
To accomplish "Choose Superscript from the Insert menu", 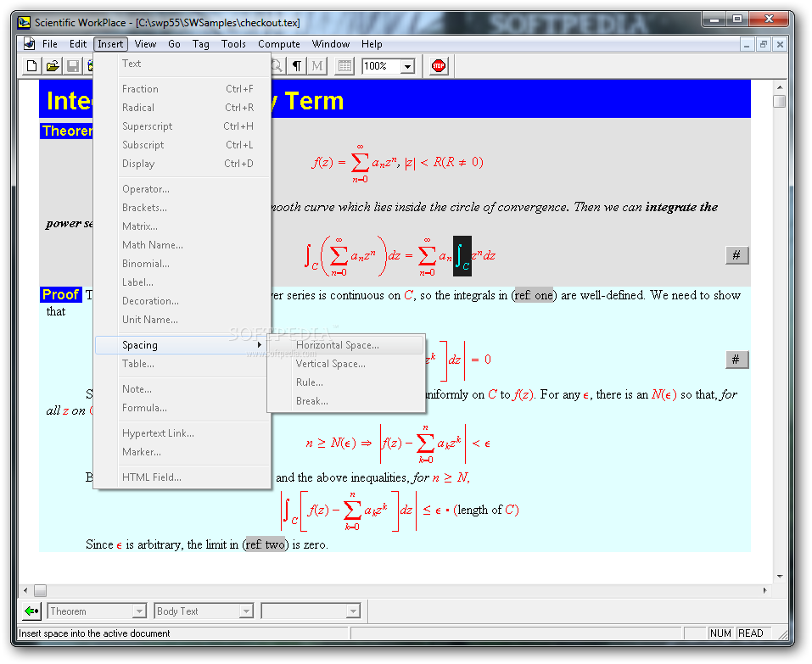I will (x=182, y=126).
